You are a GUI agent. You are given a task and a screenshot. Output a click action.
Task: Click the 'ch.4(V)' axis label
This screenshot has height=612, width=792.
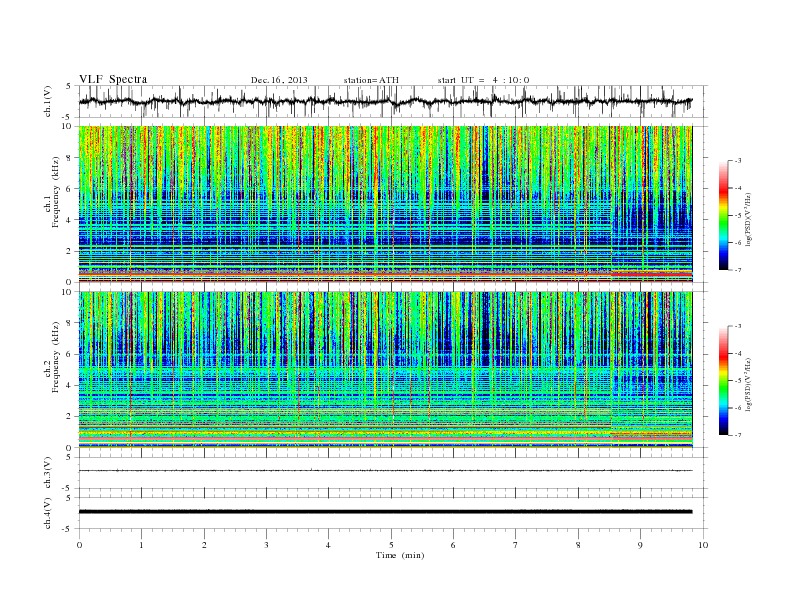point(48,513)
